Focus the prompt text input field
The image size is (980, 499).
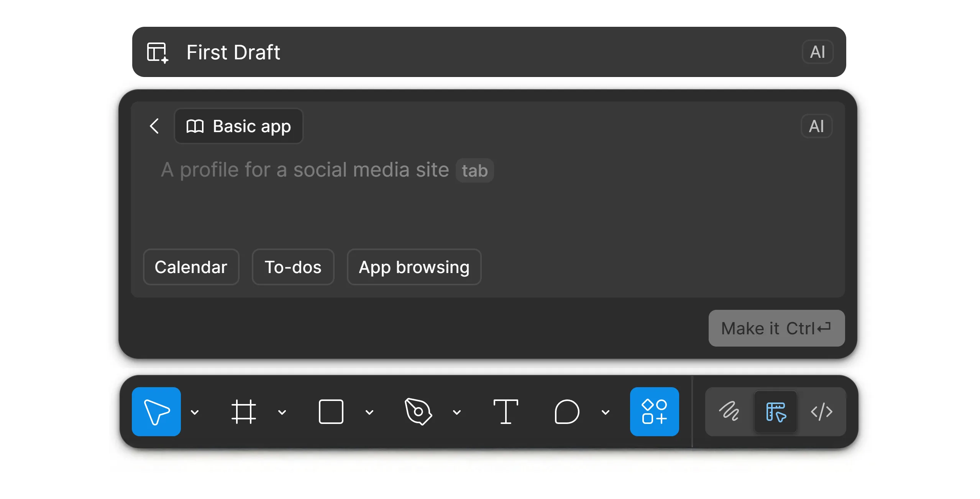pyautogui.click(x=488, y=199)
